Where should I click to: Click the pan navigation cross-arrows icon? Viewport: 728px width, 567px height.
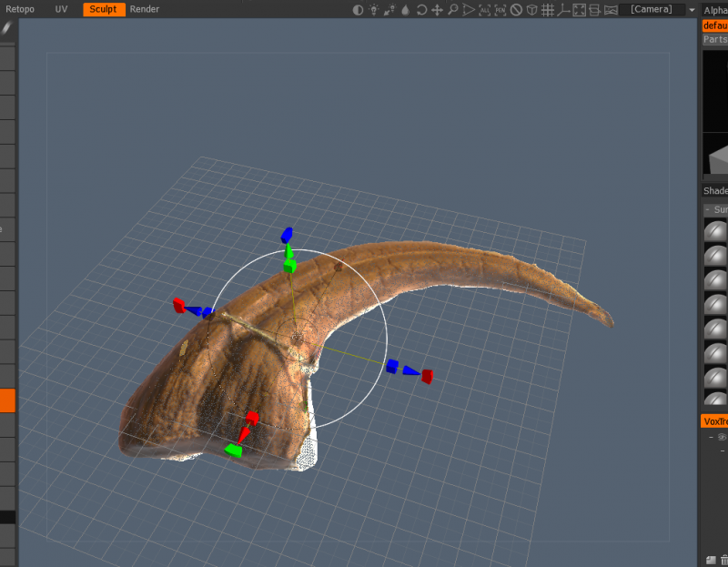pyautogui.click(x=437, y=10)
